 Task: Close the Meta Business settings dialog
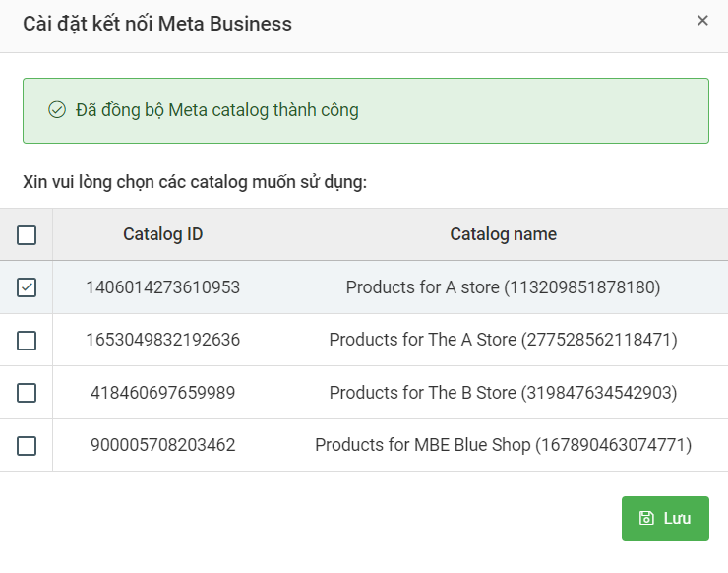point(702,21)
